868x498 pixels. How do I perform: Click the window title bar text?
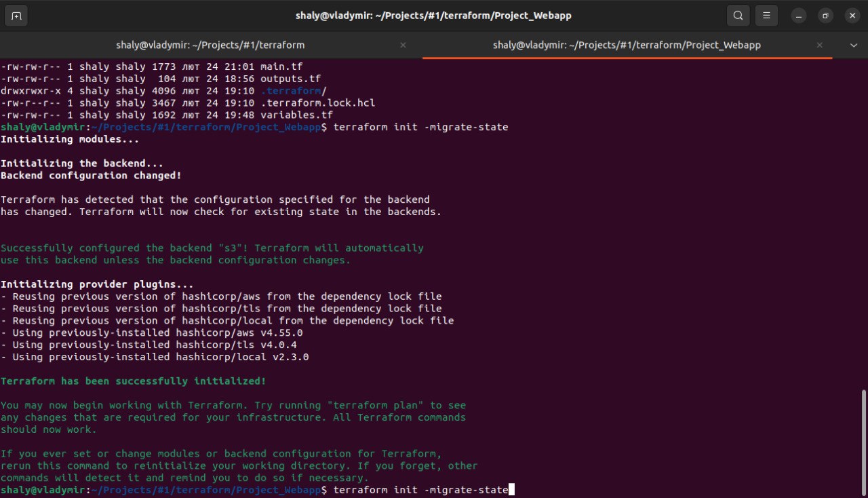[434, 15]
